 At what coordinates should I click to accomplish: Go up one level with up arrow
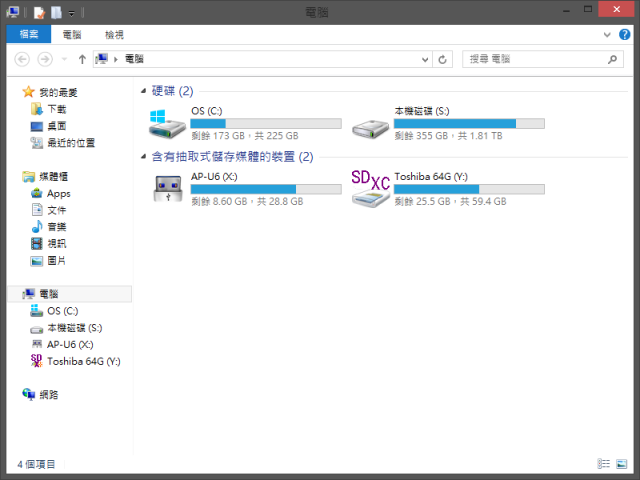(82, 60)
